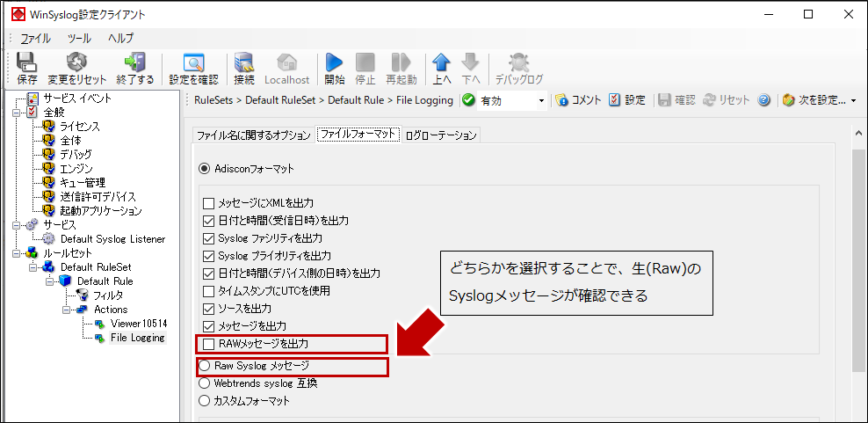This screenshot has width=868, height=423.
Task: Select デバッグ under 全般 in the tree
Action: coord(76,155)
